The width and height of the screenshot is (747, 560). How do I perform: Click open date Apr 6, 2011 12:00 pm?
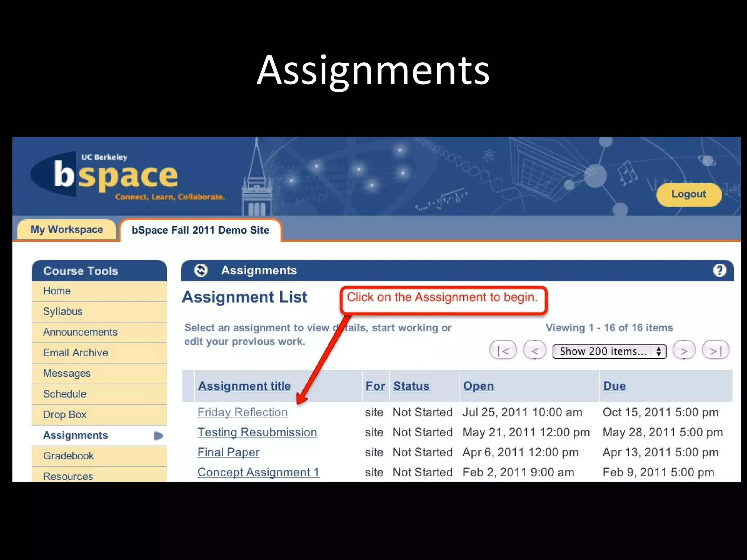(x=520, y=452)
